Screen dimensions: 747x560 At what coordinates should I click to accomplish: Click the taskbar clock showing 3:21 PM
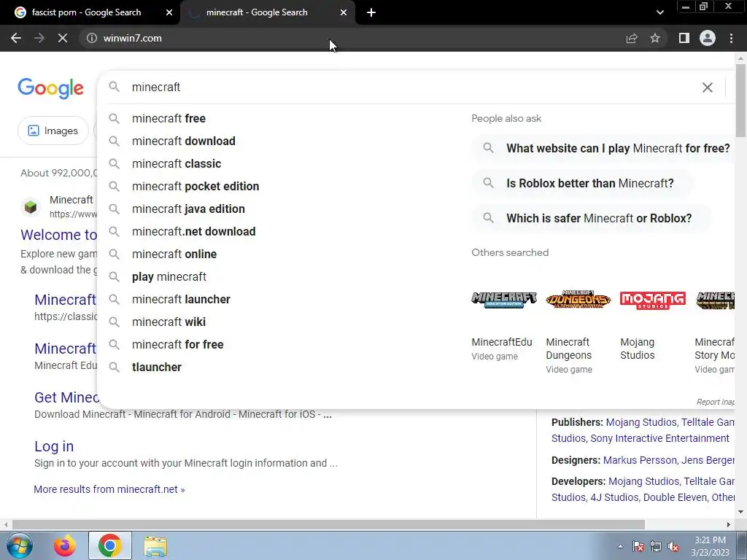tap(711, 546)
